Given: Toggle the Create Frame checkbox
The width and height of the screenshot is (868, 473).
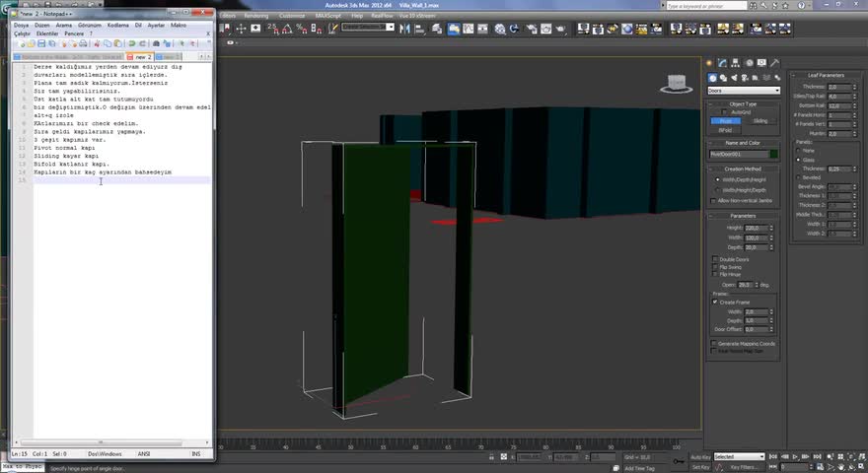Looking at the screenshot, I should (716, 302).
